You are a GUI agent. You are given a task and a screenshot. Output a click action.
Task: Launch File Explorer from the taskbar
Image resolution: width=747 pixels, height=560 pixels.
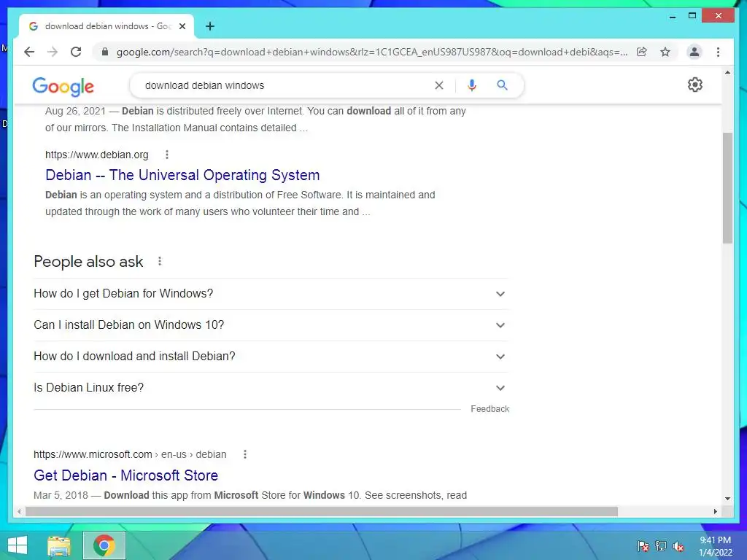pyautogui.click(x=59, y=545)
